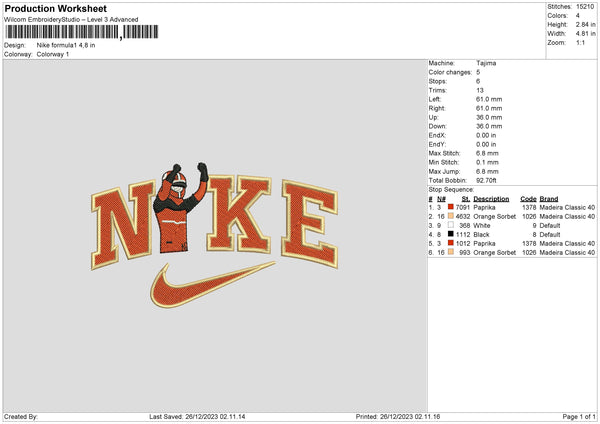Click the 'Max Jump:' label
The width and height of the screenshot is (600, 424).
click(x=444, y=171)
